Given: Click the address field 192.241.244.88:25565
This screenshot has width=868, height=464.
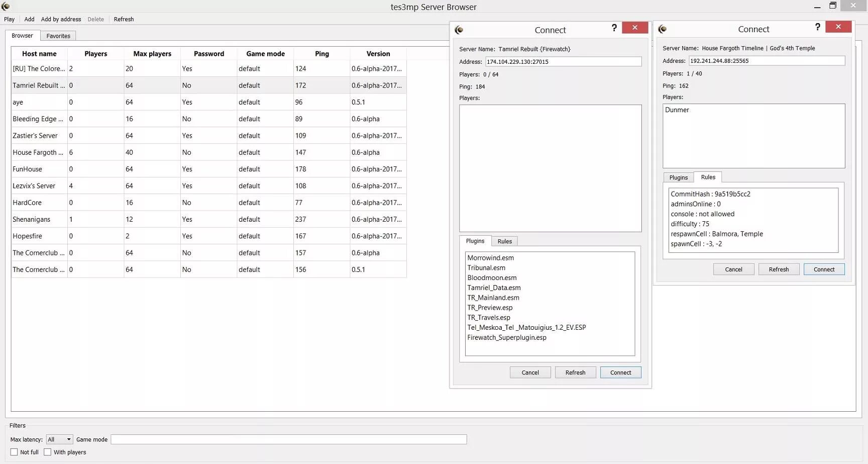Looking at the screenshot, I should pyautogui.click(x=767, y=60).
